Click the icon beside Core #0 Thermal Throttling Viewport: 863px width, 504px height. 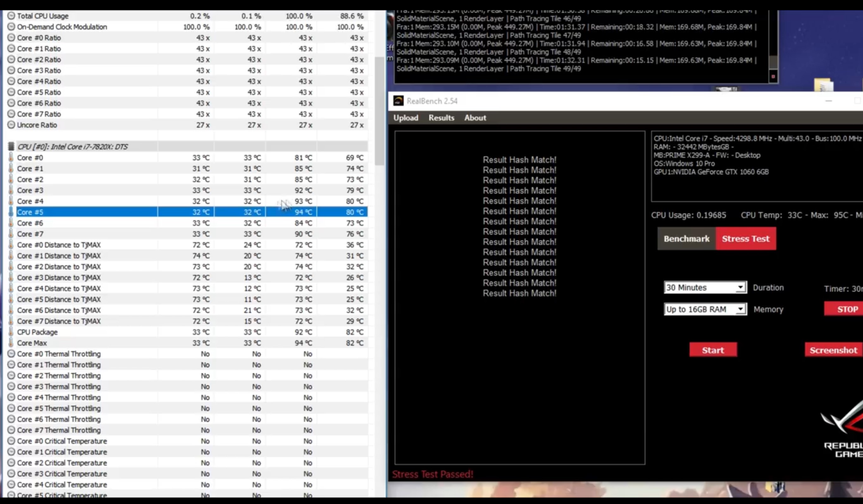click(x=11, y=354)
